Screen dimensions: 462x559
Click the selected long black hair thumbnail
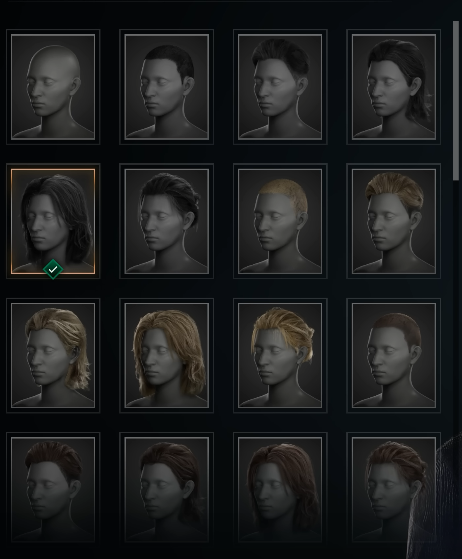tap(53, 221)
